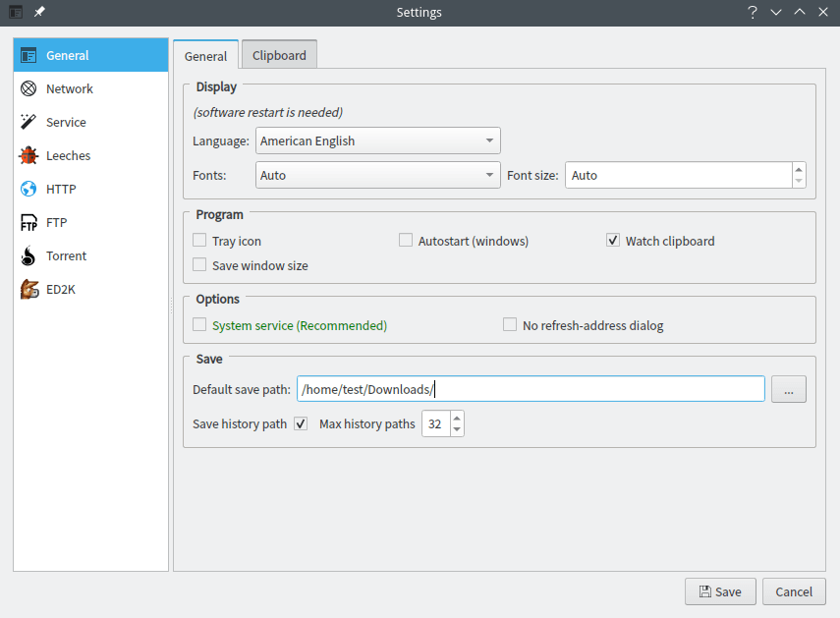The height and width of the screenshot is (618, 840).
Task: Enable Autostart (windows) checkbox
Action: click(406, 240)
